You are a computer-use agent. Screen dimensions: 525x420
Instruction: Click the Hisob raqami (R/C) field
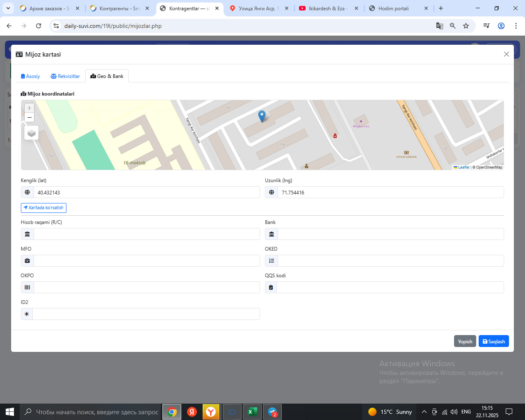146,234
